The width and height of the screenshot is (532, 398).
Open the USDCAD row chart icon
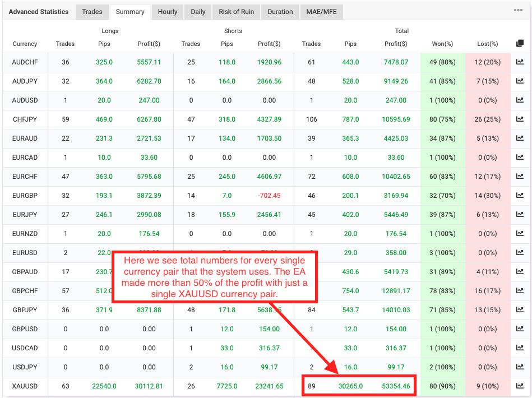tap(520, 348)
